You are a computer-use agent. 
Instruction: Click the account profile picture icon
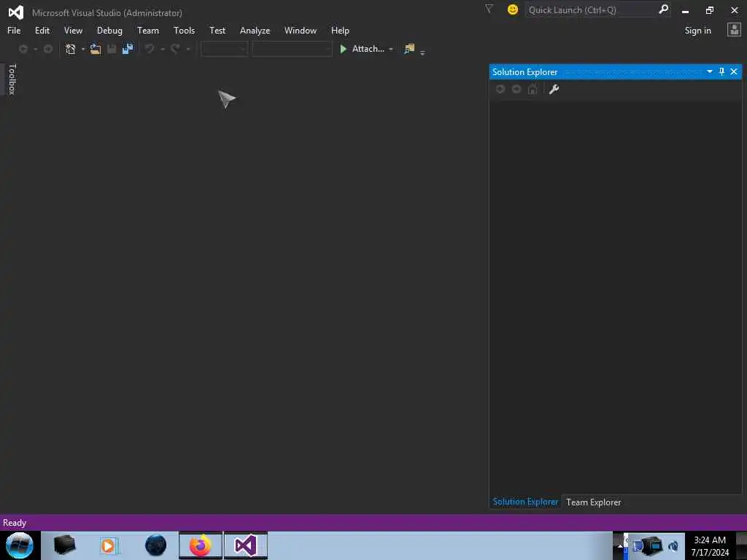point(734,30)
